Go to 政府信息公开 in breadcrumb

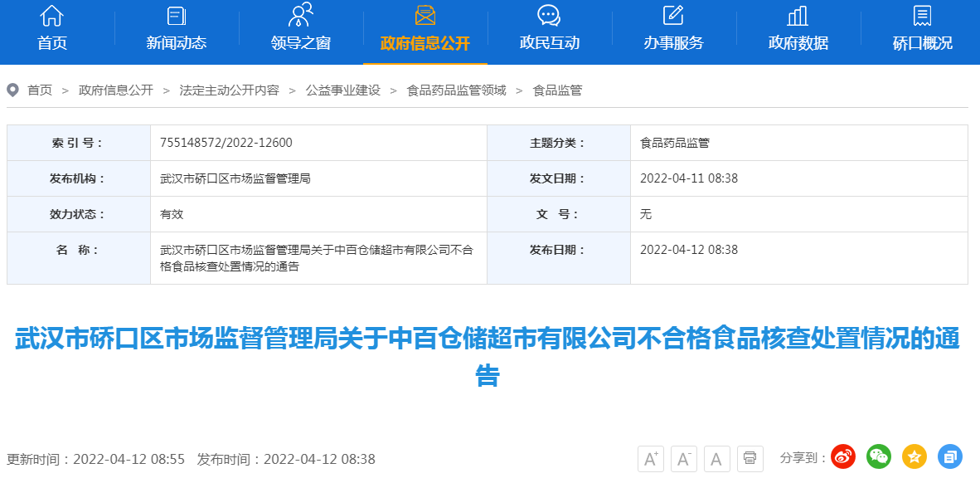(x=115, y=90)
